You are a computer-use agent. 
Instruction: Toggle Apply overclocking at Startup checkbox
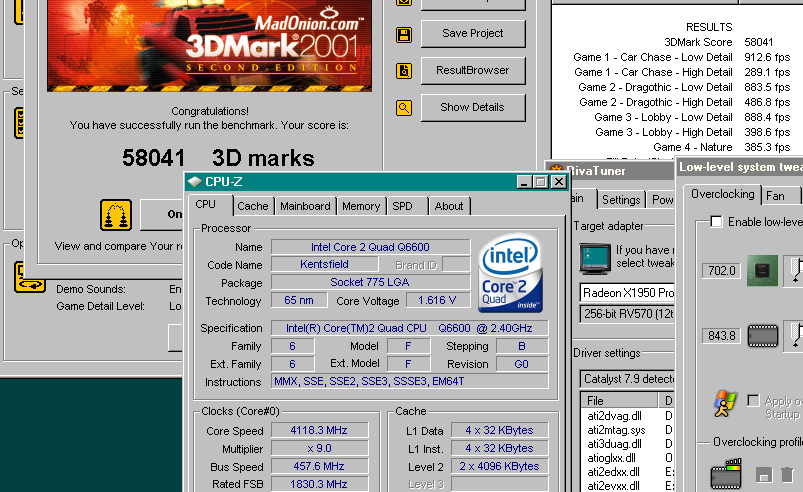753,400
